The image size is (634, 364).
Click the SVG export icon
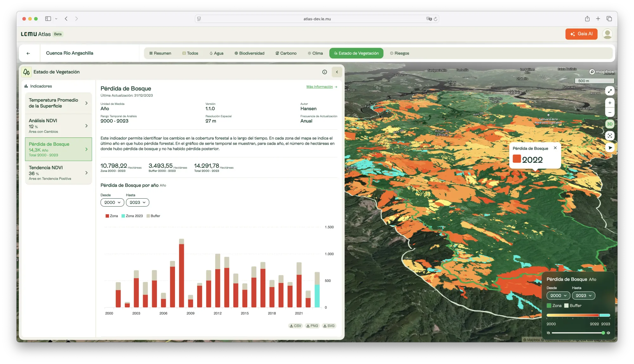pyautogui.click(x=329, y=325)
